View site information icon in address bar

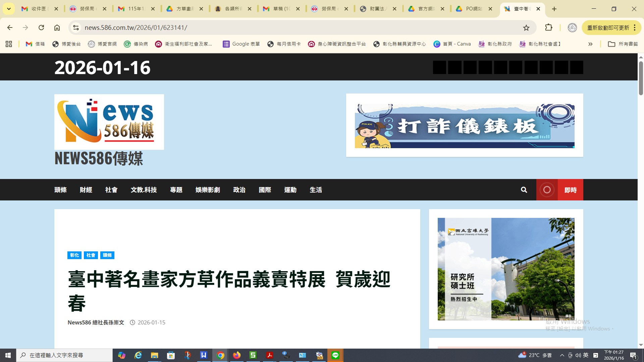click(x=76, y=27)
